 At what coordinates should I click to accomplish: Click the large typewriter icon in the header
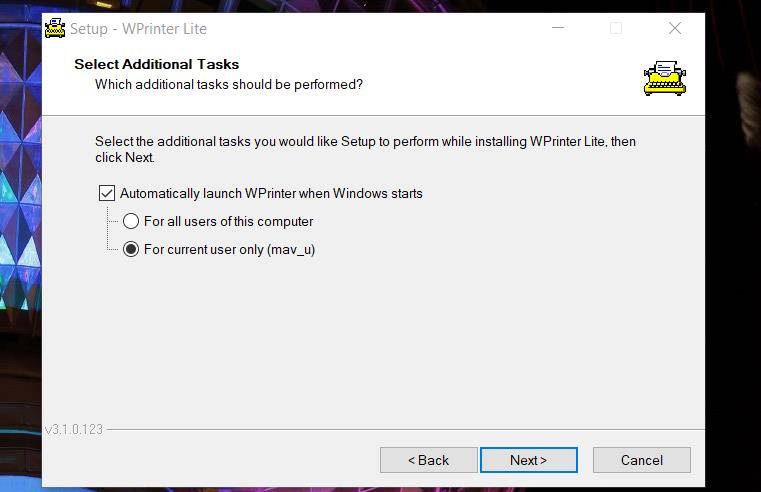tap(665, 79)
